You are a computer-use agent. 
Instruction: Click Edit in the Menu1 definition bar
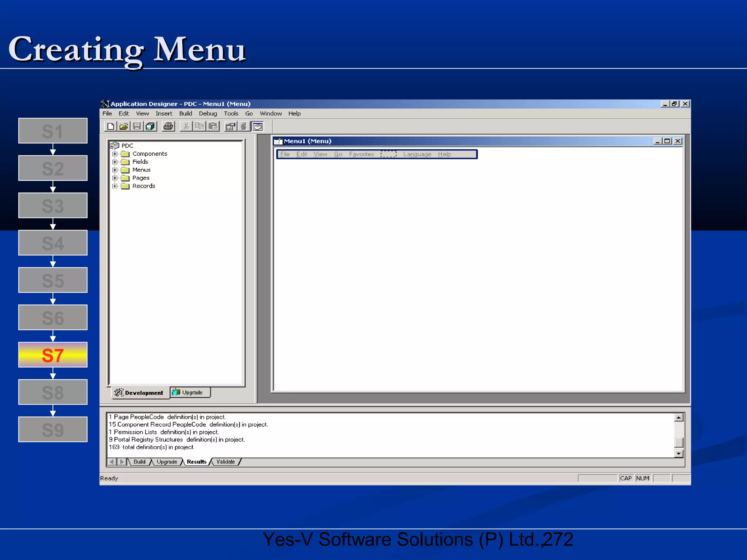coord(302,154)
